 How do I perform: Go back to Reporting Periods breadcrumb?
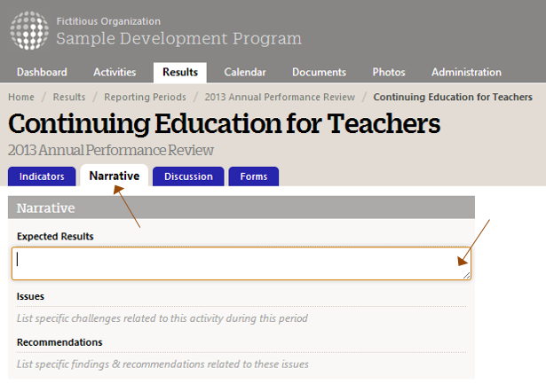tap(145, 97)
